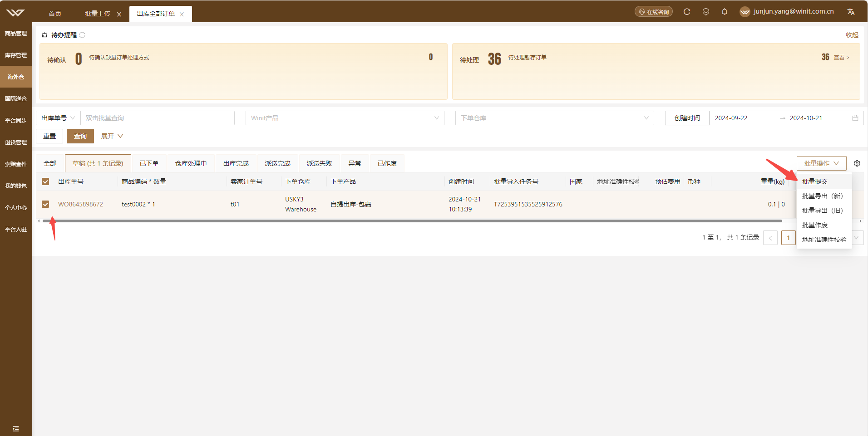Collapse the sidebar with the bottom menu icon
The image size is (868, 436).
pyautogui.click(x=16, y=429)
